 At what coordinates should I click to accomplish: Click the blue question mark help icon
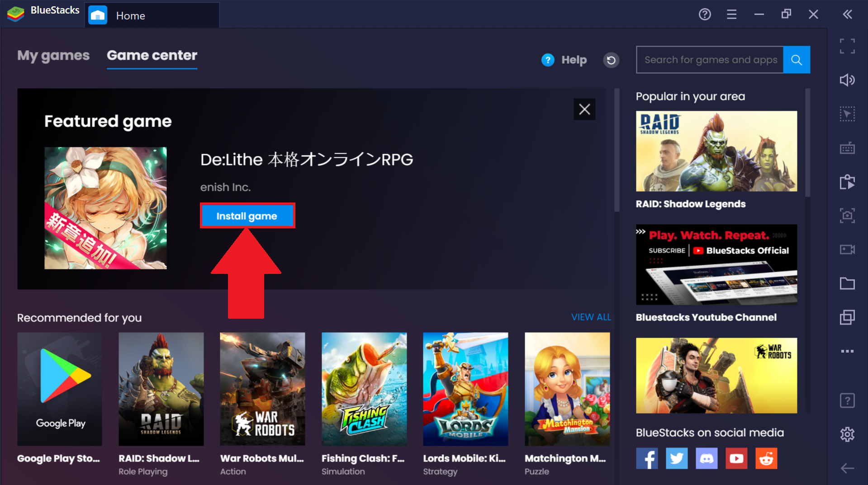pyautogui.click(x=548, y=60)
